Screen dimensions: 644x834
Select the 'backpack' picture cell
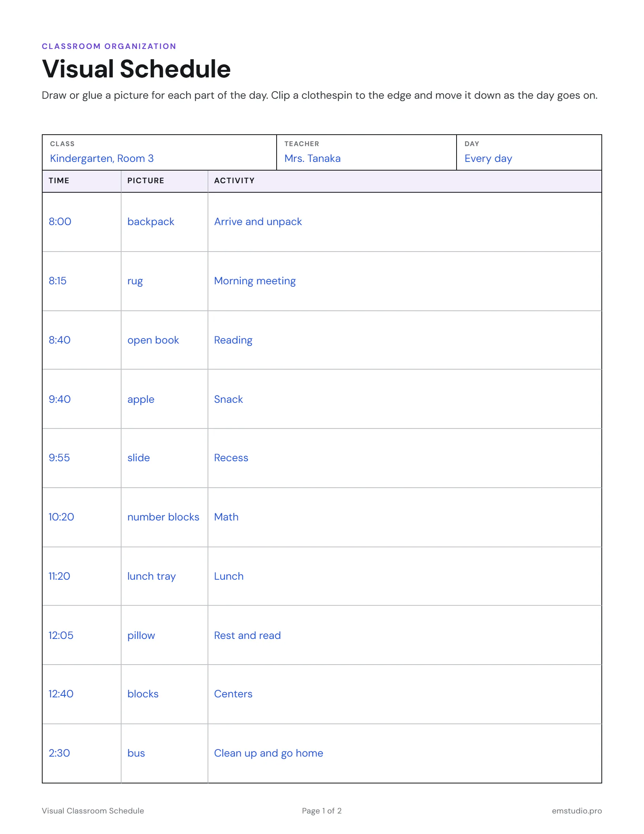pyautogui.click(x=165, y=222)
